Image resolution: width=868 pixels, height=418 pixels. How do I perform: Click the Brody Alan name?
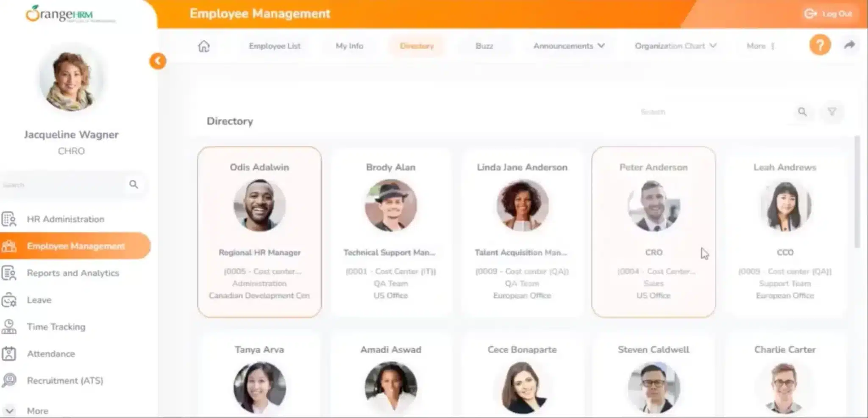click(x=391, y=167)
